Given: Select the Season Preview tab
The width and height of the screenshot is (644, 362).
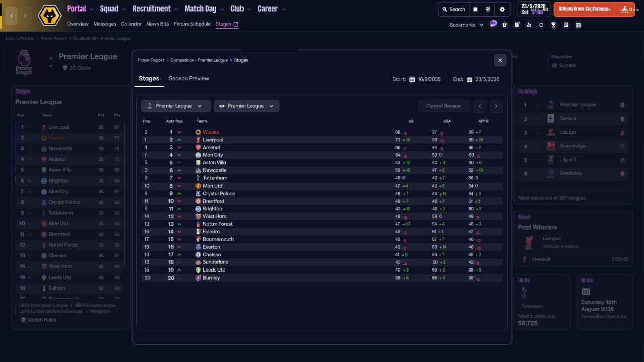Looking at the screenshot, I should 189,79.
